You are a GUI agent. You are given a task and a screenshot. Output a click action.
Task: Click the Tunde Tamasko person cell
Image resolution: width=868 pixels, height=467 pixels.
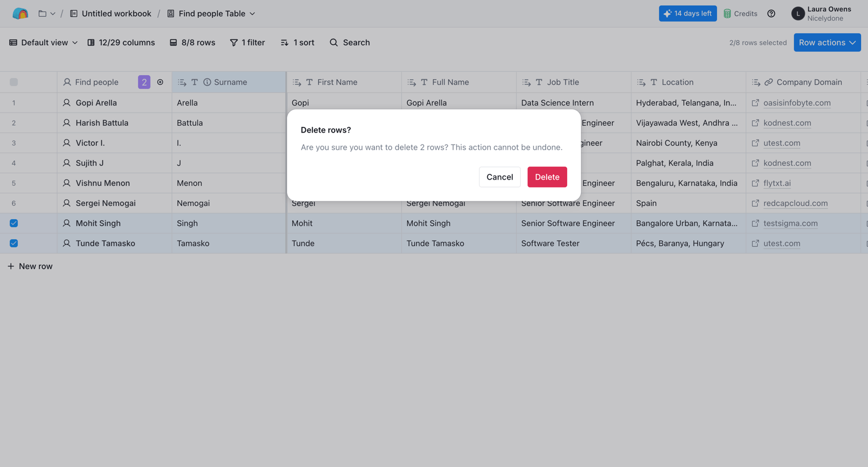point(114,243)
